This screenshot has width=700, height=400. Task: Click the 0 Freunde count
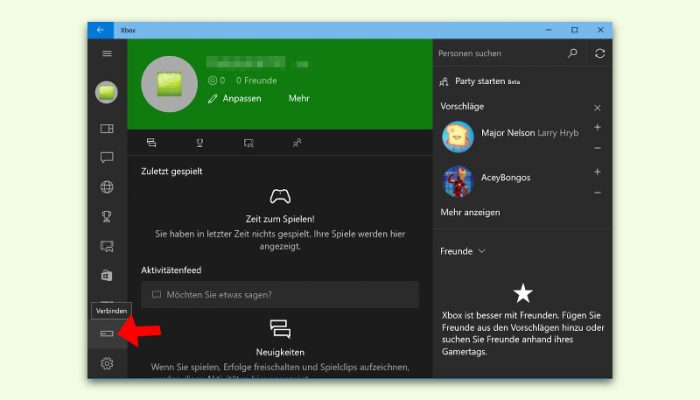(256, 80)
